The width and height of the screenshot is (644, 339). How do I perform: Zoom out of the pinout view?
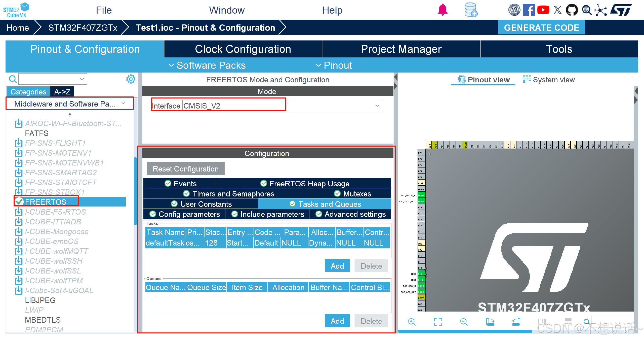464,322
